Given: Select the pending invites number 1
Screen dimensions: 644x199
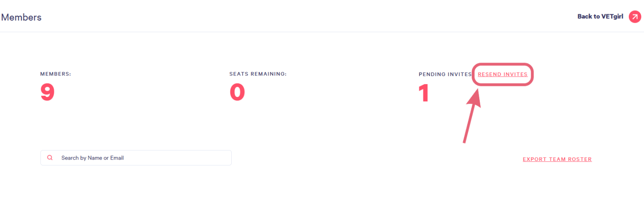Looking at the screenshot, I should click(x=423, y=93).
